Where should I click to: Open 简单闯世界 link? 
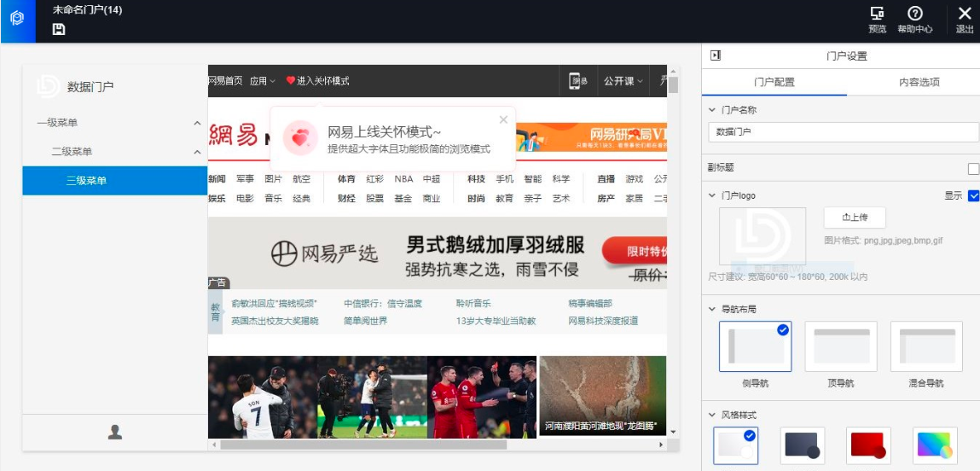click(x=365, y=321)
